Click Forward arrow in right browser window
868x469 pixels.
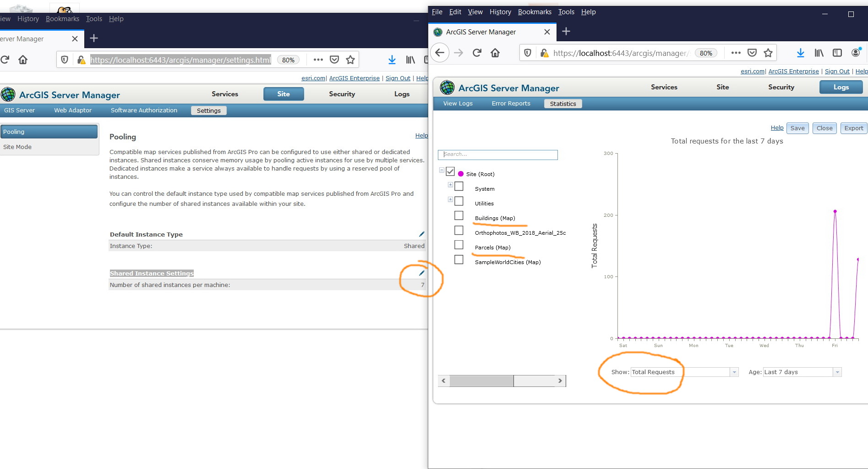pyautogui.click(x=459, y=53)
